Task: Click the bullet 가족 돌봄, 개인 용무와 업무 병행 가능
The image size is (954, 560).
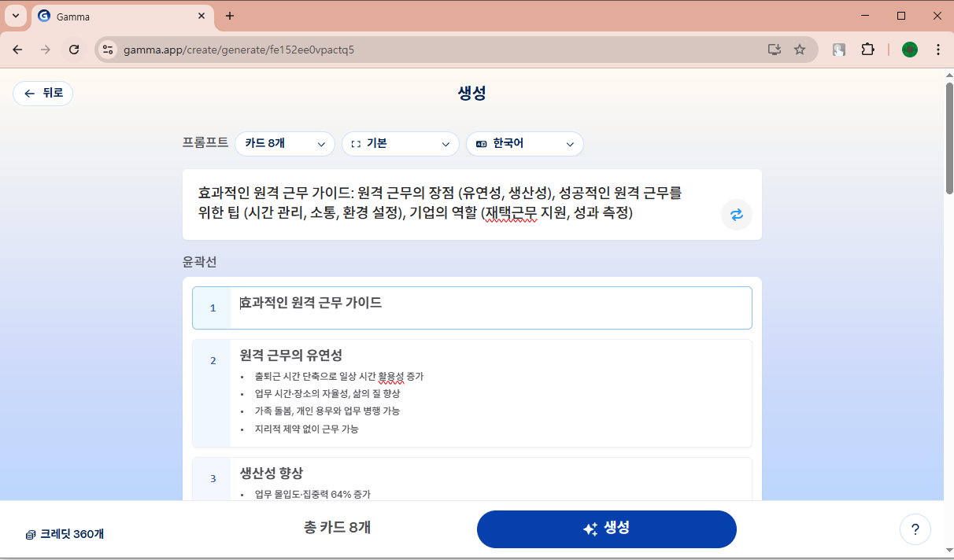Action: pyautogui.click(x=327, y=411)
